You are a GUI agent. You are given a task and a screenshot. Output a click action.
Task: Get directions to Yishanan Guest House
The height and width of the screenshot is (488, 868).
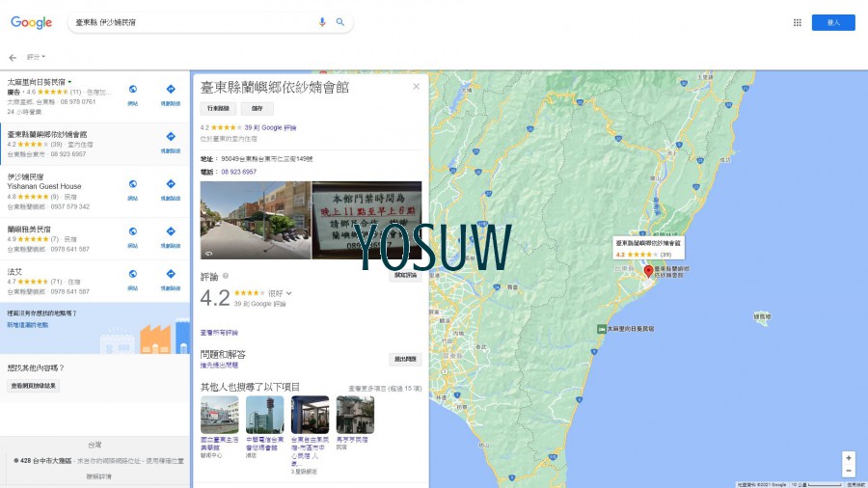(170, 183)
